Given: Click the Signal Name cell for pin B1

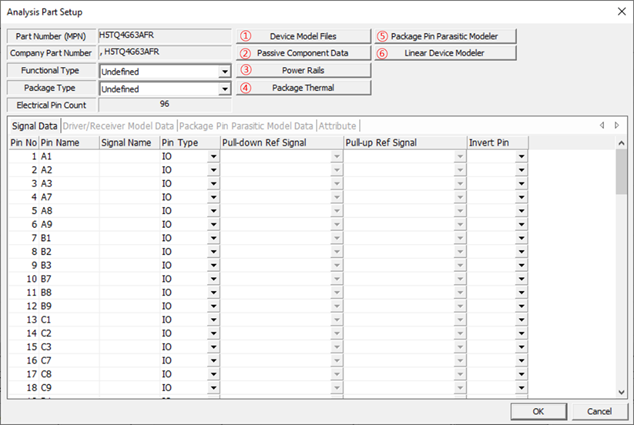Looking at the screenshot, I should click(x=128, y=239).
